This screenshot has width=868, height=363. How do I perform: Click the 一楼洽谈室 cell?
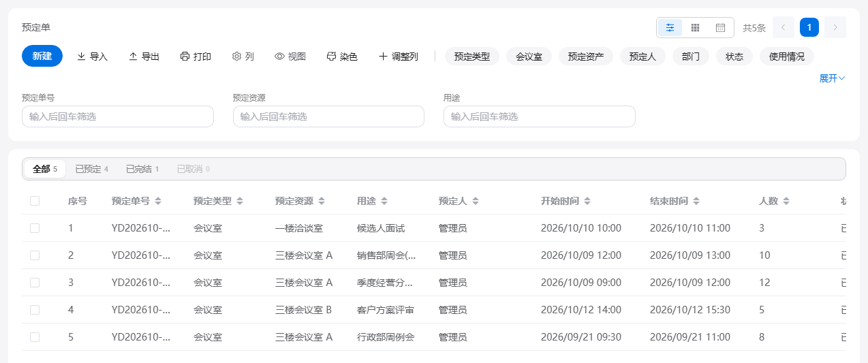coord(299,228)
